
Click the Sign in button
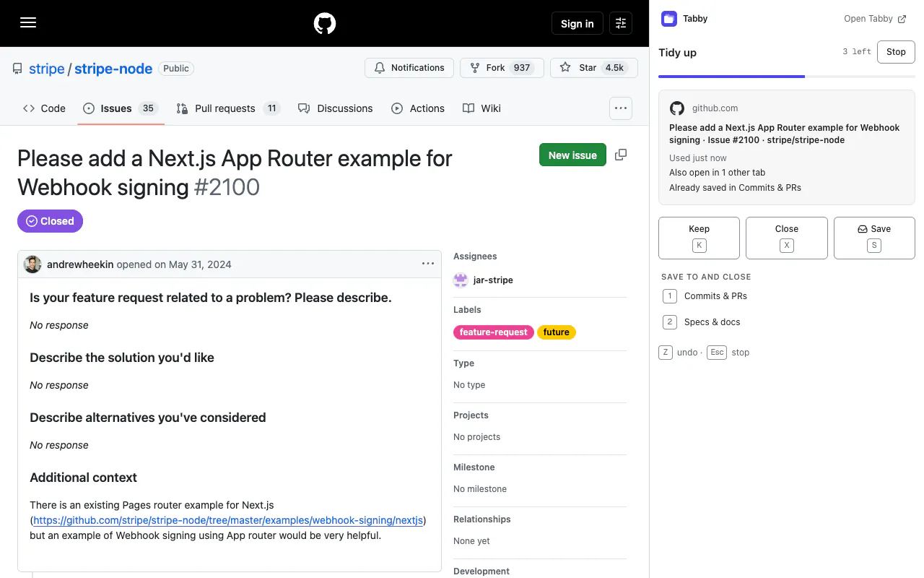tap(577, 23)
